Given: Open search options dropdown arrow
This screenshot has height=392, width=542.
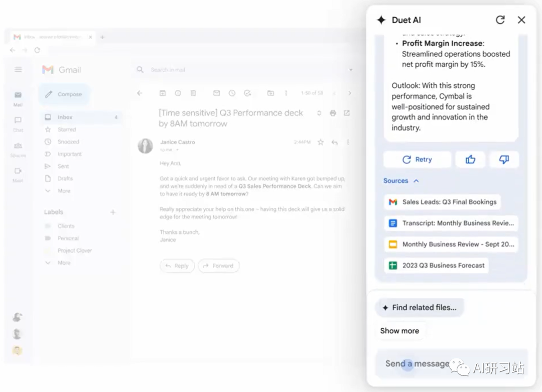Looking at the screenshot, I should tap(350, 70).
